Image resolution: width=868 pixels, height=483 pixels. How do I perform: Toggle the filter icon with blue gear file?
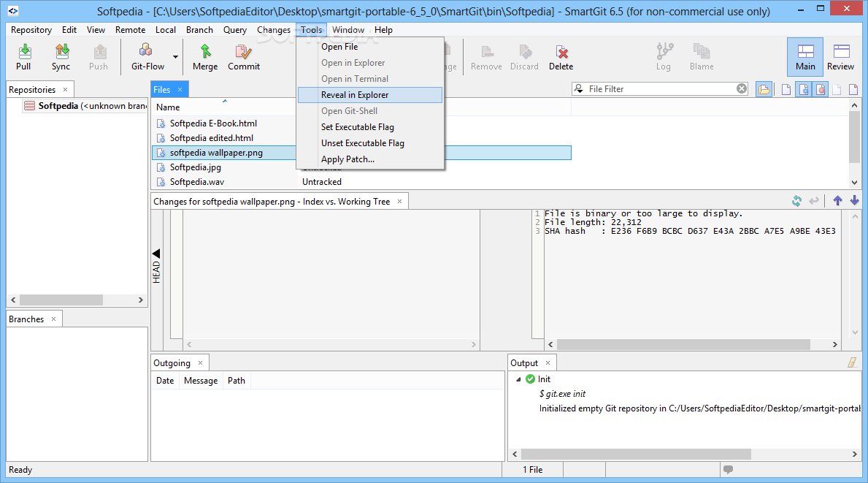[804, 89]
